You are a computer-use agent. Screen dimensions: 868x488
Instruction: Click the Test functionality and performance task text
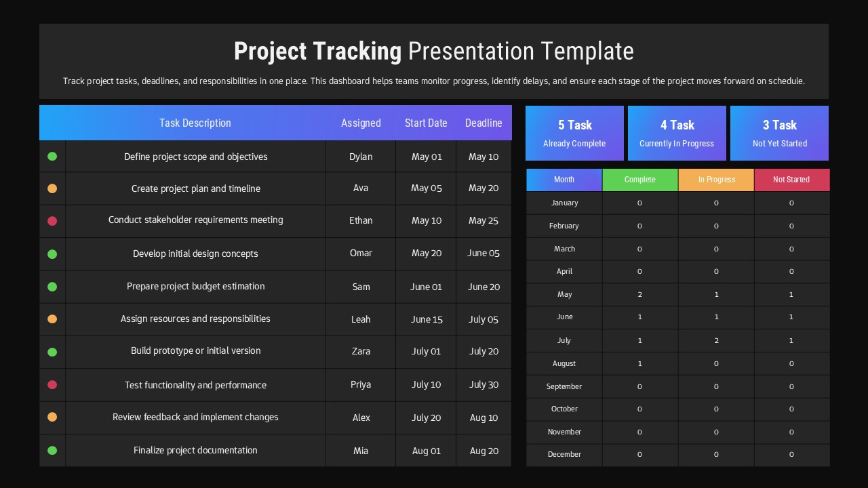click(x=195, y=385)
